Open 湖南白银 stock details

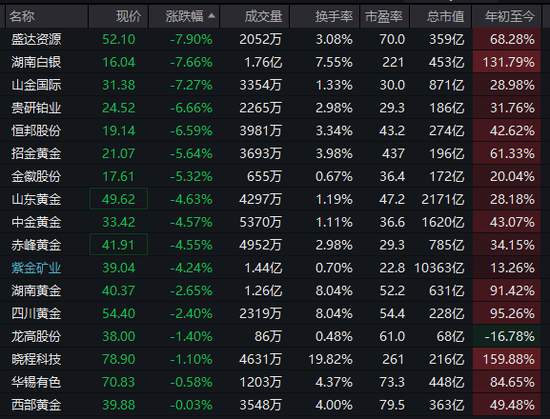tap(36, 62)
